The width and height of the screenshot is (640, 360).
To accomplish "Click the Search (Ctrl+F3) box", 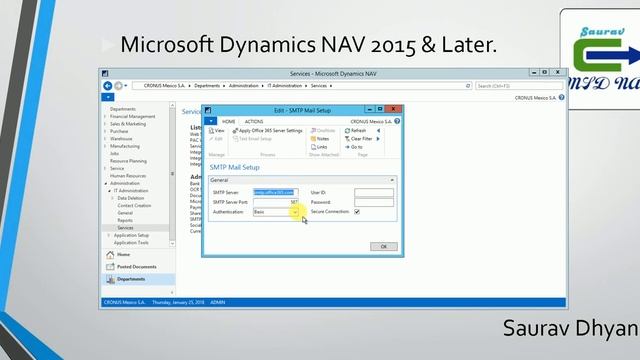I will tap(519, 86).
